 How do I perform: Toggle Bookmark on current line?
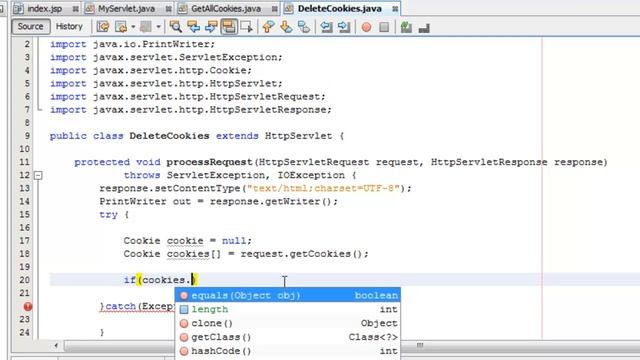(304, 27)
